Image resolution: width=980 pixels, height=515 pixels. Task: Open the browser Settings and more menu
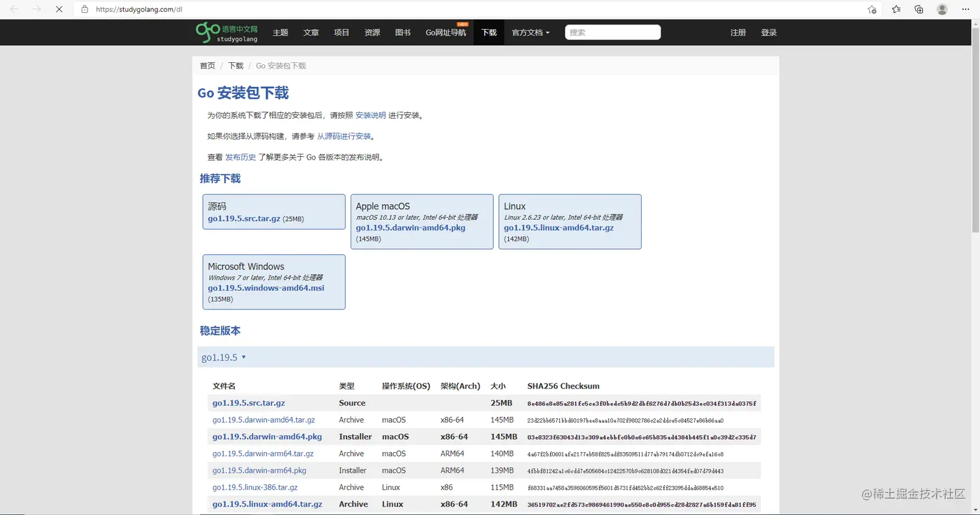click(x=966, y=9)
